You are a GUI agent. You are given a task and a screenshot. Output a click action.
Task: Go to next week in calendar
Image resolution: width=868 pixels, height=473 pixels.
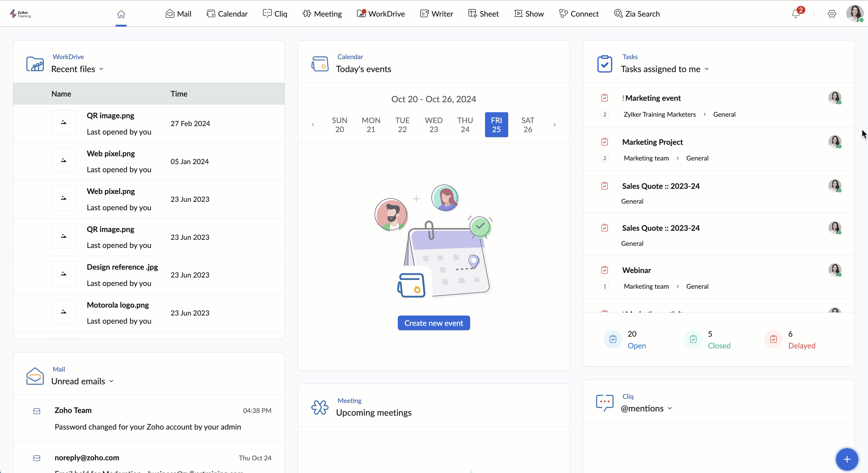555,125
